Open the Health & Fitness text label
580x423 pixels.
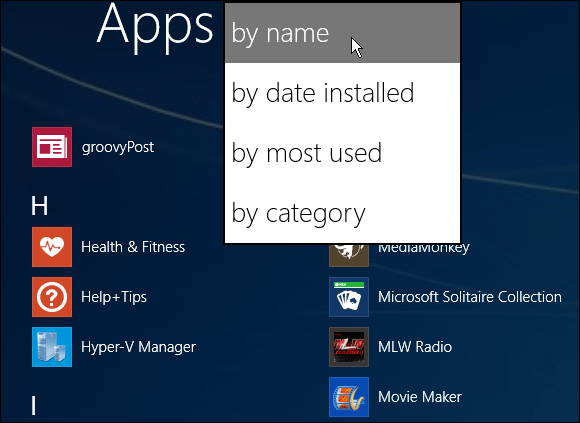coord(133,247)
